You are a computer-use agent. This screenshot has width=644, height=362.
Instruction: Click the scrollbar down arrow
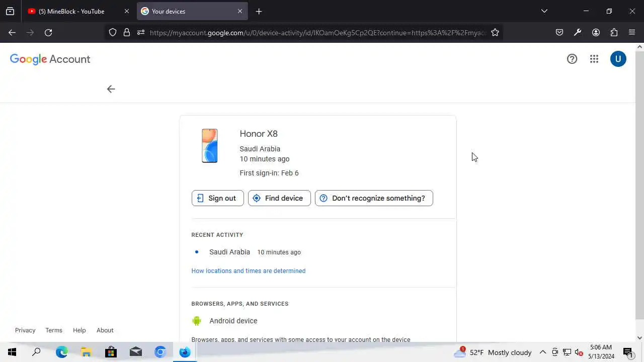tap(639, 338)
